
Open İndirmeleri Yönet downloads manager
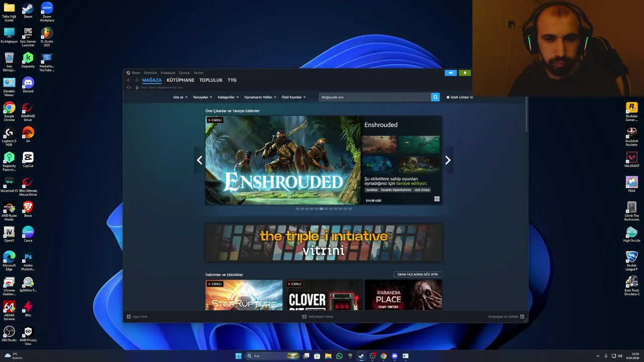[317, 317]
